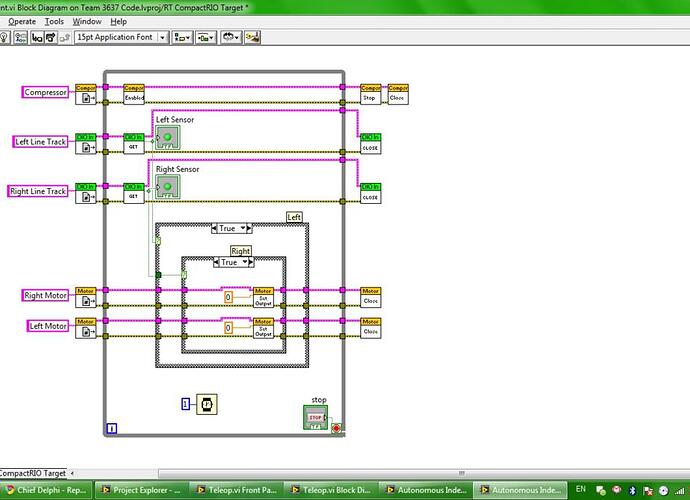690x500 pixels.
Task: Switch to Chief Delphi taskbar window
Action: point(46,490)
